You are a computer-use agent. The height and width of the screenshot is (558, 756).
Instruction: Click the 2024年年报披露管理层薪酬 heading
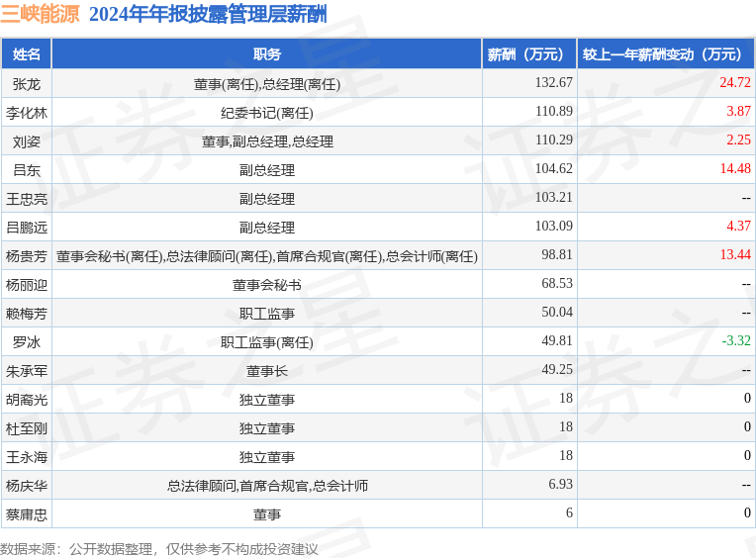[x=208, y=14]
